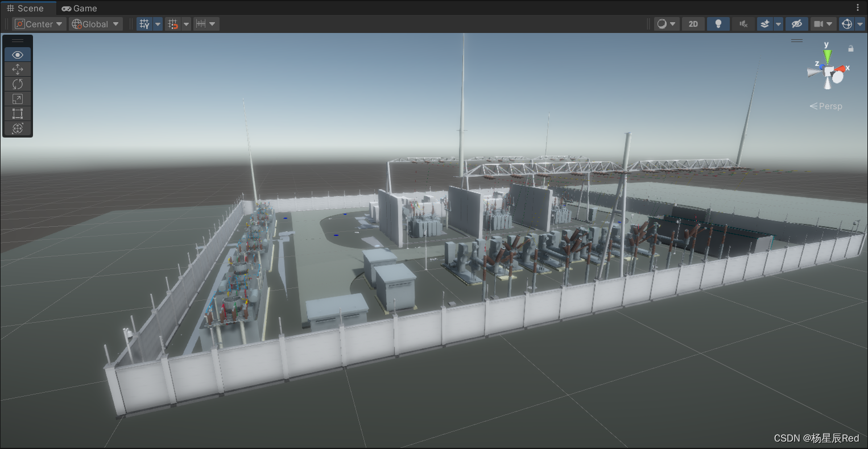Viewport: 868px width, 449px height.
Task: Toggle 2D view mode
Action: pos(693,23)
